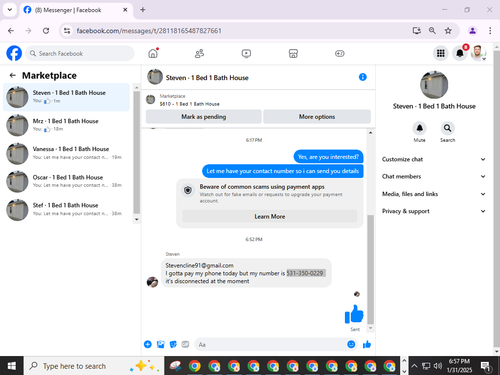Click Stevencline91@gmail.com in message
Viewport: 500px width, 375px height.
click(199, 265)
